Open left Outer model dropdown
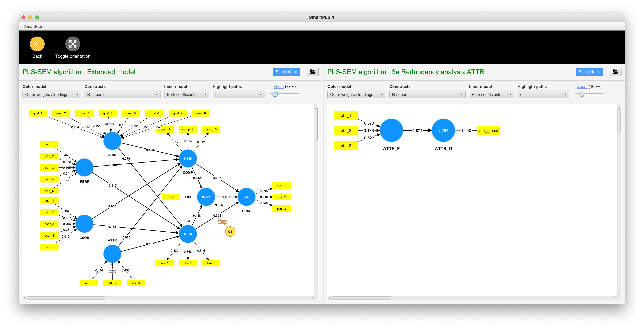The image size is (644, 329). pyautogui.click(x=51, y=95)
